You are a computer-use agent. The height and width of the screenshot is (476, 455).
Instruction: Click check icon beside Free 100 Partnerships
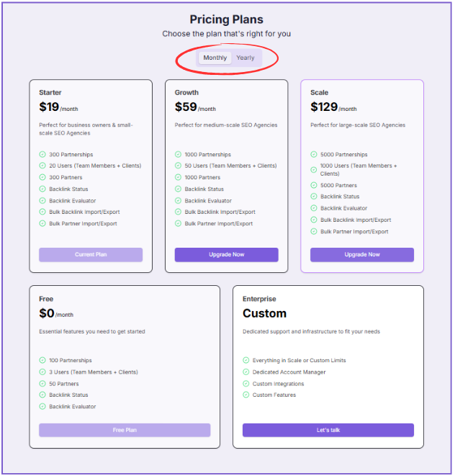pyautogui.click(x=43, y=361)
